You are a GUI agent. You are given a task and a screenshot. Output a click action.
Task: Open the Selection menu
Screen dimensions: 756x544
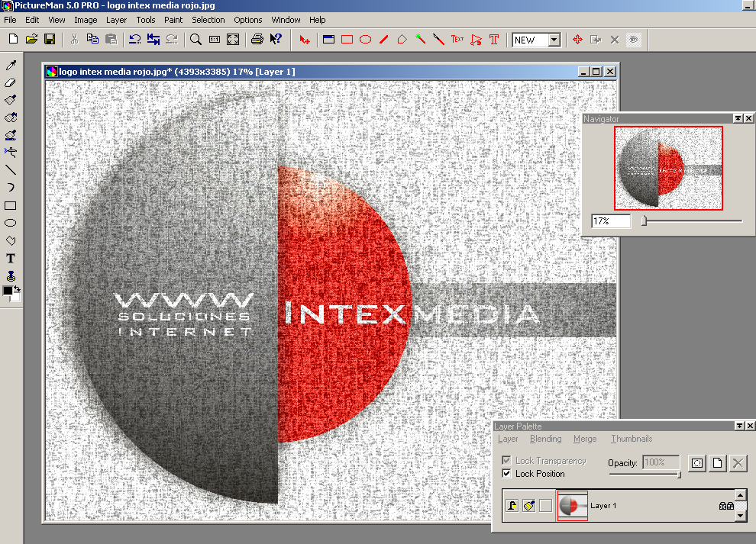click(208, 20)
